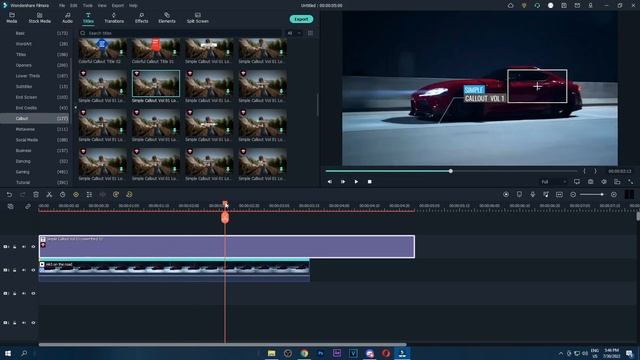This screenshot has height=360, width=640.
Task: Switch to the Stock Media tab
Action: point(40,18)
